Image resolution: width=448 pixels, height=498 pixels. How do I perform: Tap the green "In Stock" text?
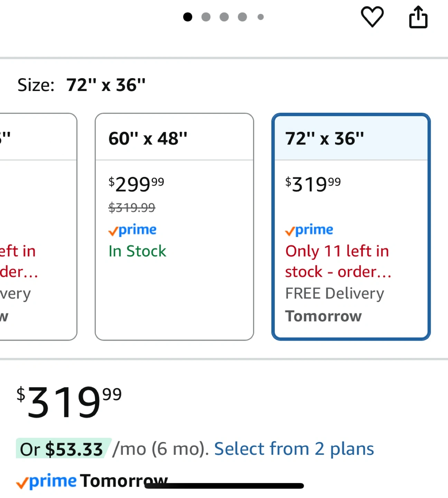[137, 251]
